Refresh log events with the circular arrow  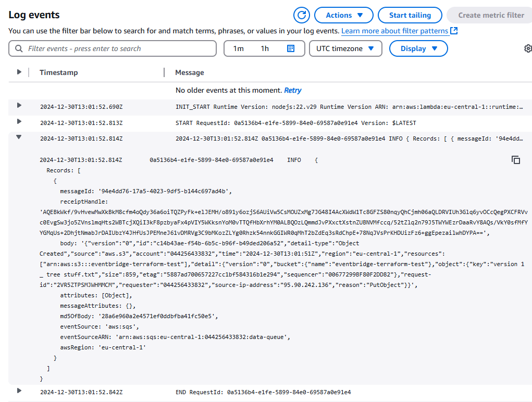301,15
